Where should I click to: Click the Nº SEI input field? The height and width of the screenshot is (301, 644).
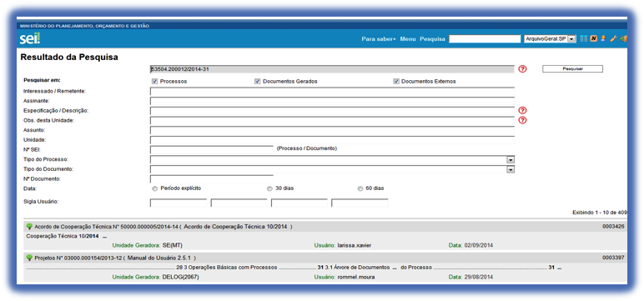[212, 149]
